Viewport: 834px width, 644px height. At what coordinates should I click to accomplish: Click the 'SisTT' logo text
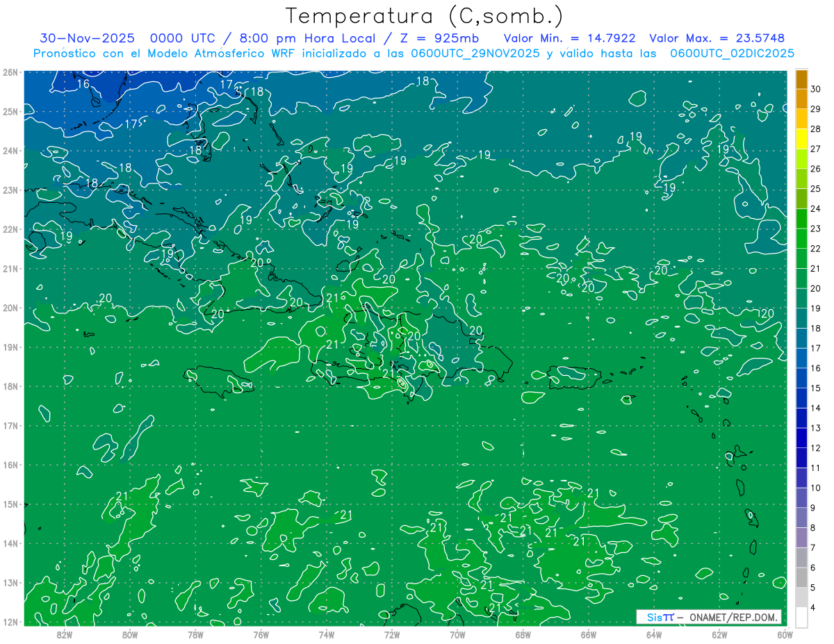pyautogui.click(x=660, y=618)
